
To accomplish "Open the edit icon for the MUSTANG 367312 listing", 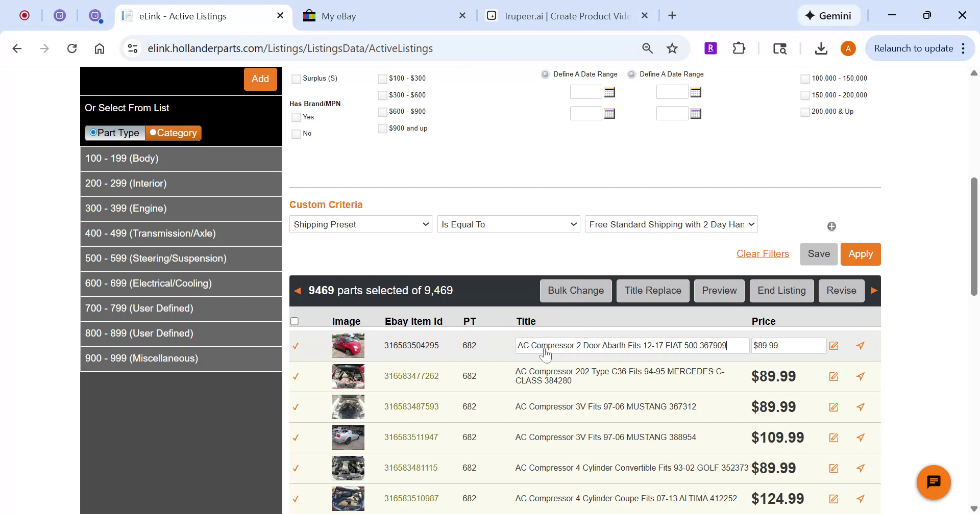I will point(834,407).
